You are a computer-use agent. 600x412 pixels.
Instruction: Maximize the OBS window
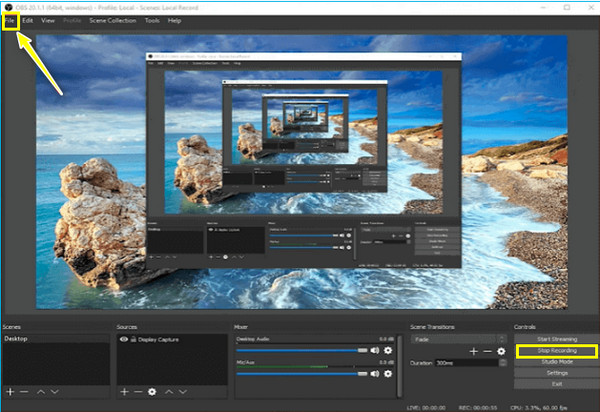[567, 7]
